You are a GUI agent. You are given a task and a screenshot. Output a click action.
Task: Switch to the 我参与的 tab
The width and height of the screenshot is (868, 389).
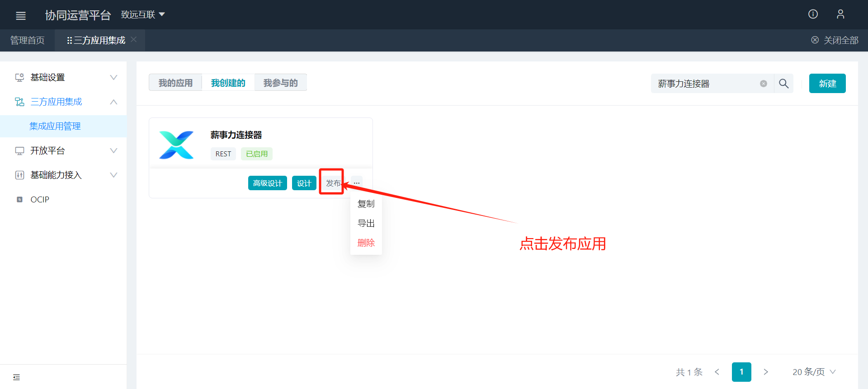[280, 83]
